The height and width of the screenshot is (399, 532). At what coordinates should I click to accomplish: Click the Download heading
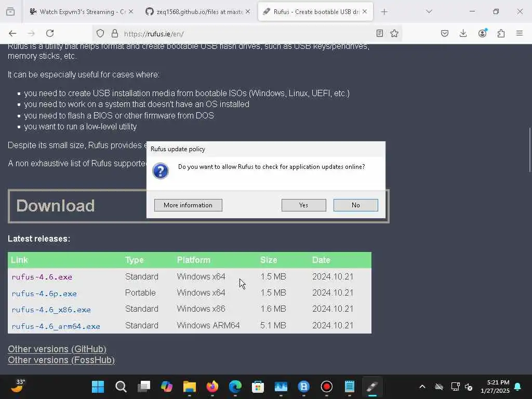(x=55, y=206)
